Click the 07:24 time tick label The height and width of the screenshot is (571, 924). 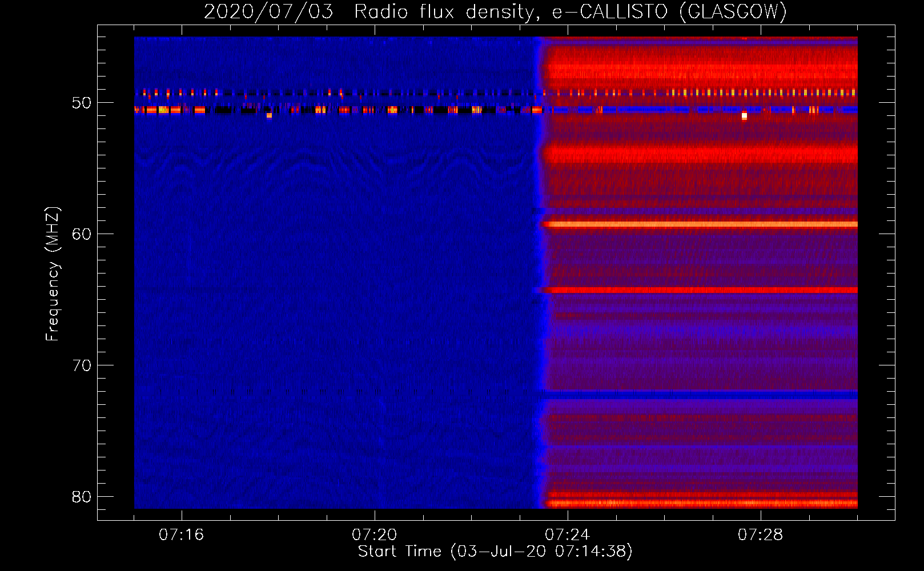click(x=567, y=534)
